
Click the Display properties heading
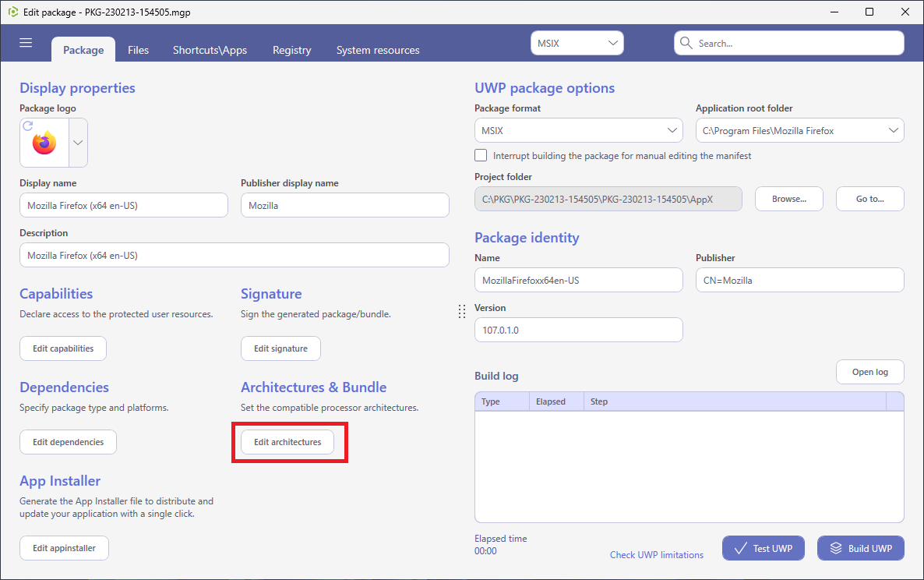(77, 88)
